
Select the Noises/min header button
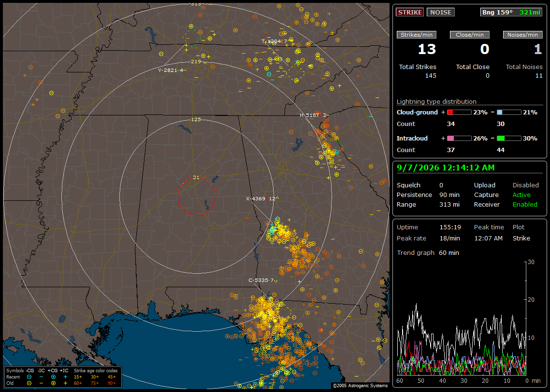tap(522, 35)
